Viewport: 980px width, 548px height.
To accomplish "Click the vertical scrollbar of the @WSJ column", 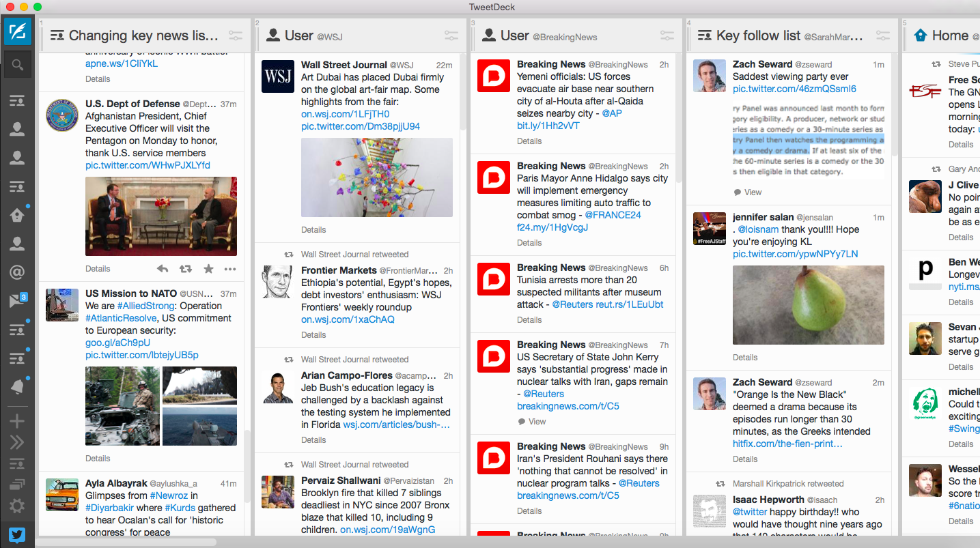I will 464,92.
